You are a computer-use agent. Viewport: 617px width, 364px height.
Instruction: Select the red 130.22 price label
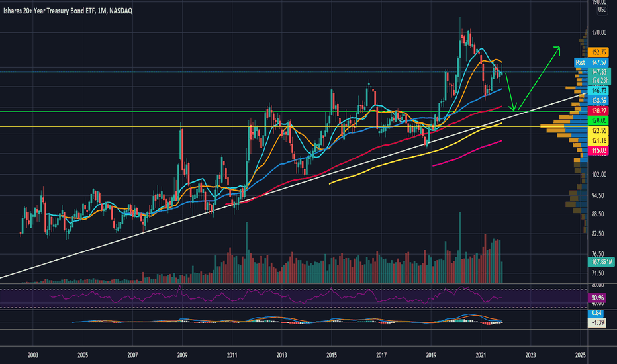pyautogui.click(x=598, y=111)
